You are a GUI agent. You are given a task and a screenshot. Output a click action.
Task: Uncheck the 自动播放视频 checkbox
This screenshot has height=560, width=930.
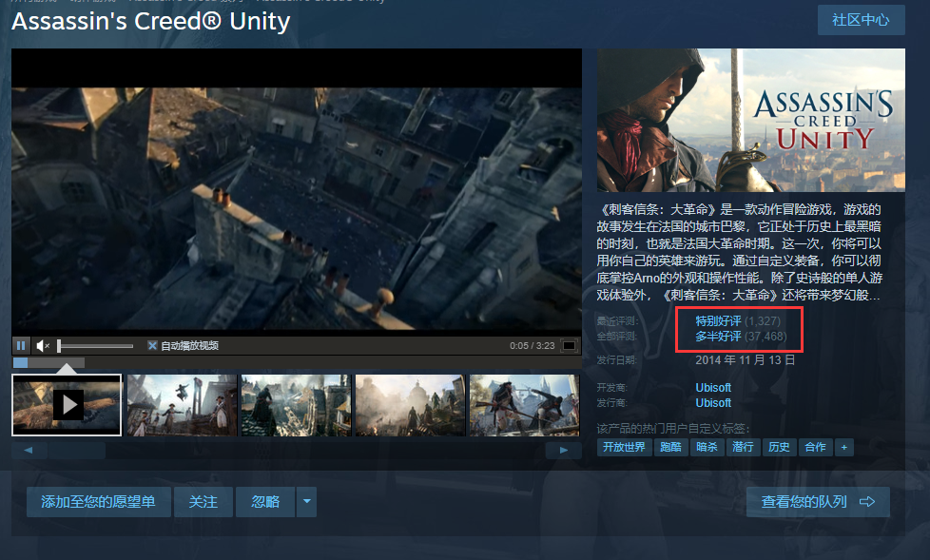(152, 345)
